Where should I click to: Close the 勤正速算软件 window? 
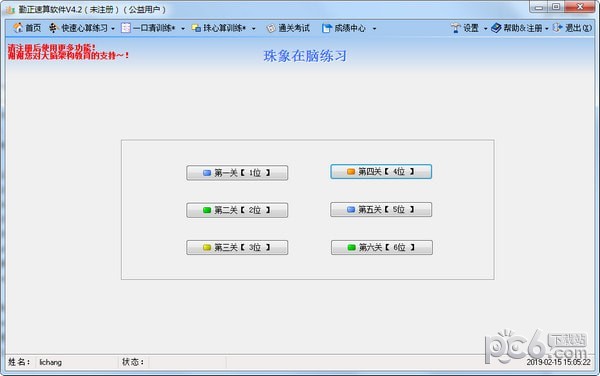click(x=580, y=7)
